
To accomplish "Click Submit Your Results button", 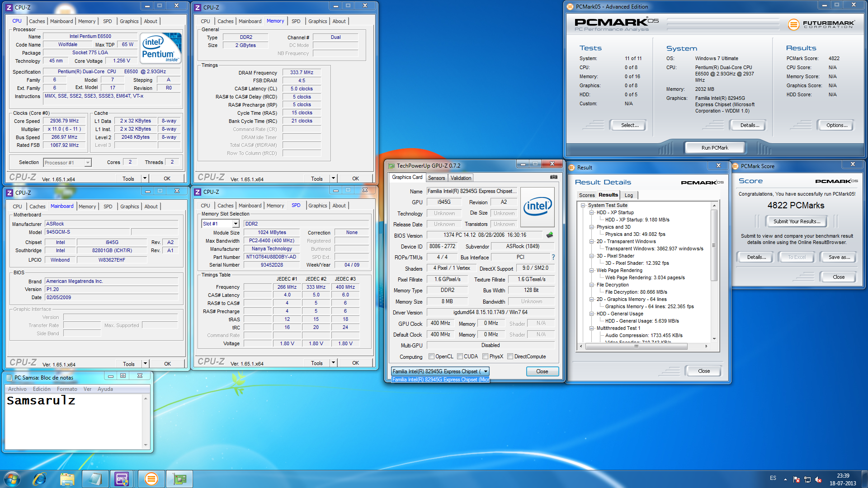I will pyautogui.click(x=797, y=221).
